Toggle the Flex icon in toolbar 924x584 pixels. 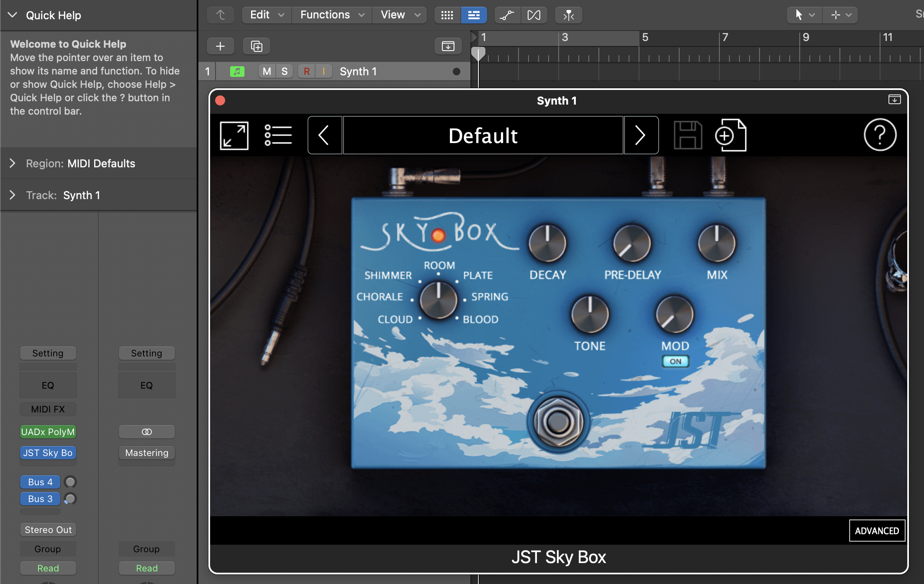click(x=534, y=15)
